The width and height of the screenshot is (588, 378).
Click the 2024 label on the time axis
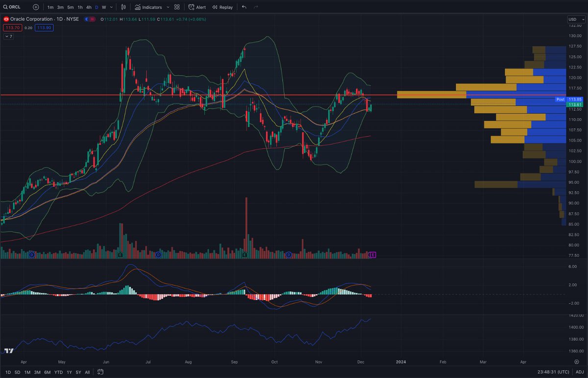(401, 362)
